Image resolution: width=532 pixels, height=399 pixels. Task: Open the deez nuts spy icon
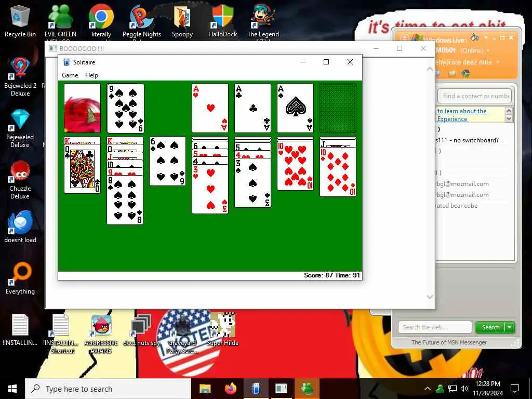[x=141, y=330]
